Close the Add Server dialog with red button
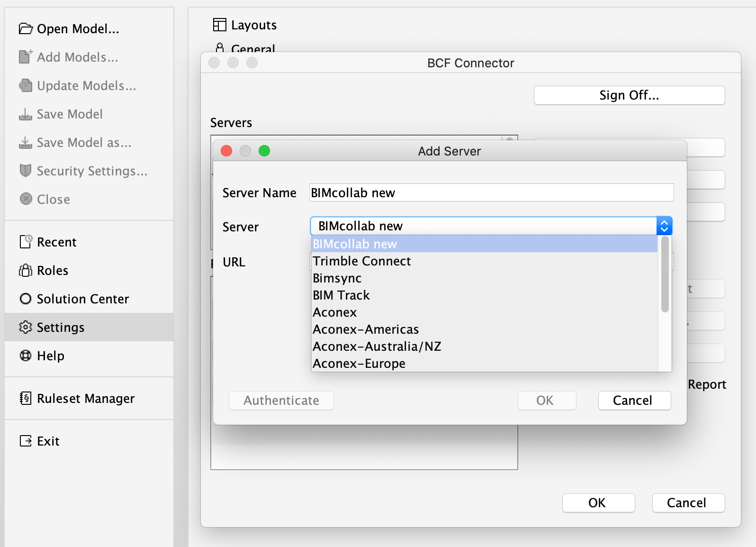The width and height of the screenshot is (756, 547). click(x=226, y=151)
